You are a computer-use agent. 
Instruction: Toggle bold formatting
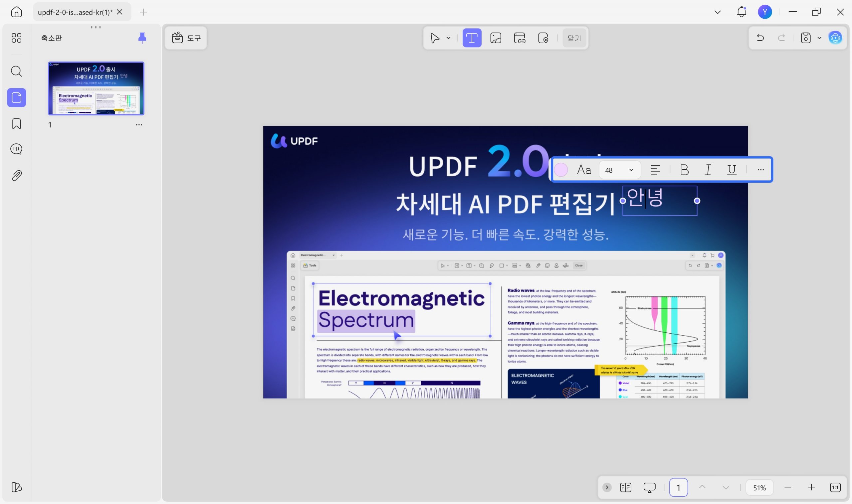[x=685, y=170]
